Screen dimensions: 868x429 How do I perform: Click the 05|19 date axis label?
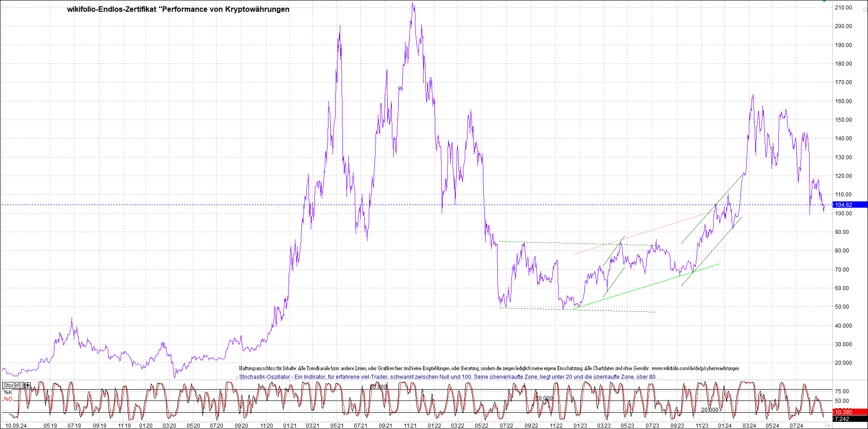click(50, 426)
